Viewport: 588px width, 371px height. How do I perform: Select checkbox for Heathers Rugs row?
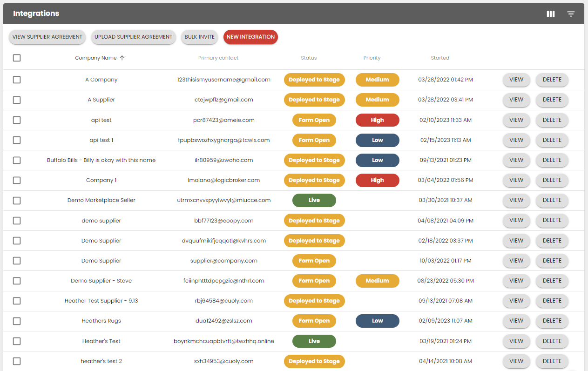coord(17,321)
